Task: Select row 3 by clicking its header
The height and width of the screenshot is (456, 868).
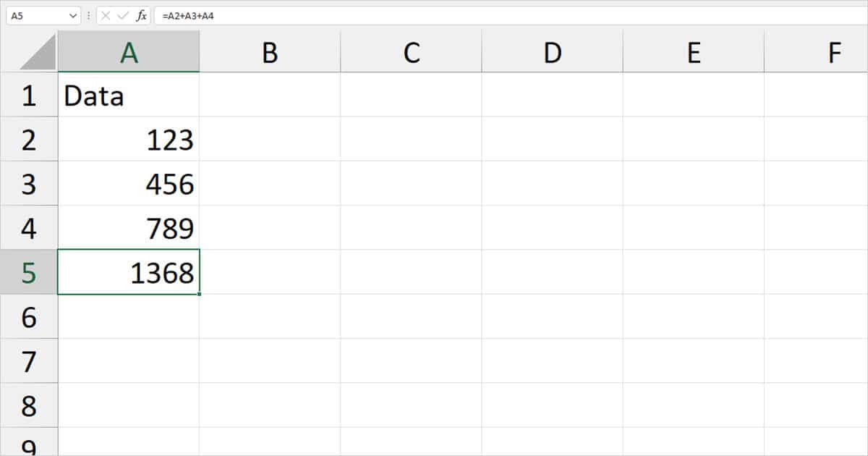Action: click(29, 183)
